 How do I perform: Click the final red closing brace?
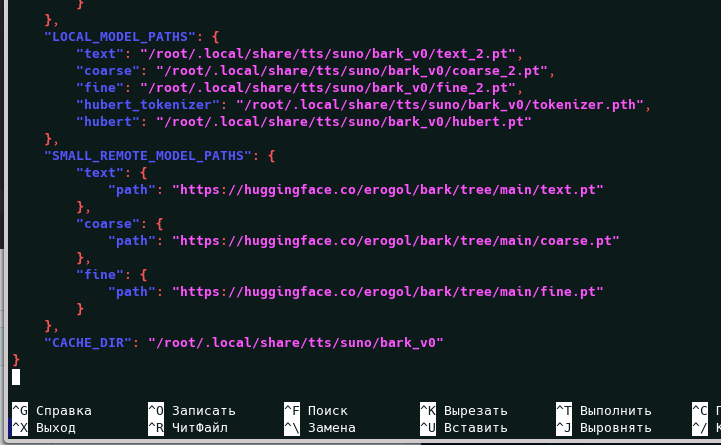point(16,359)
